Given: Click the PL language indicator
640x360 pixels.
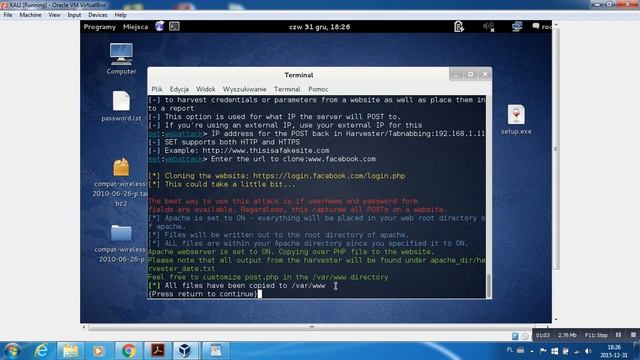Looking at the screenshot, I should 509,350.
